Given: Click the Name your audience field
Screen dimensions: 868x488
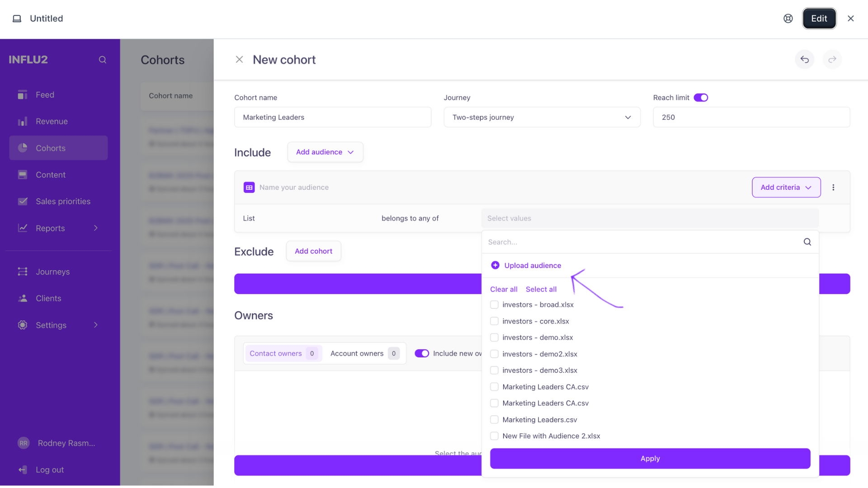Looking at the screenshot, I should (294, 187).
